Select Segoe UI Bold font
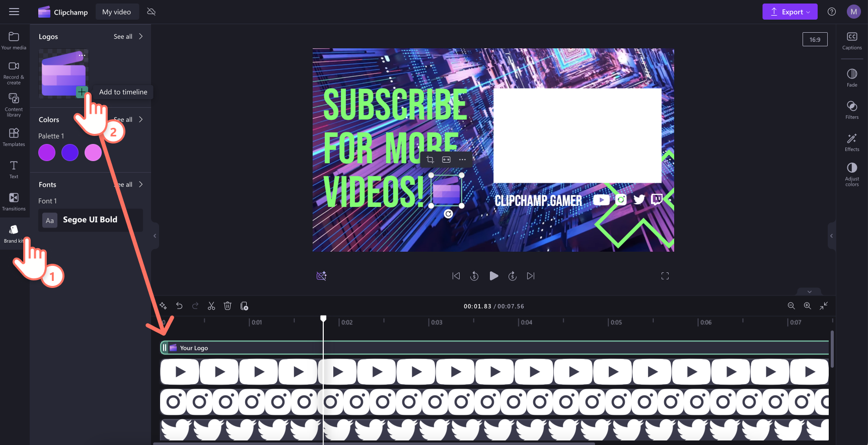 91,220
